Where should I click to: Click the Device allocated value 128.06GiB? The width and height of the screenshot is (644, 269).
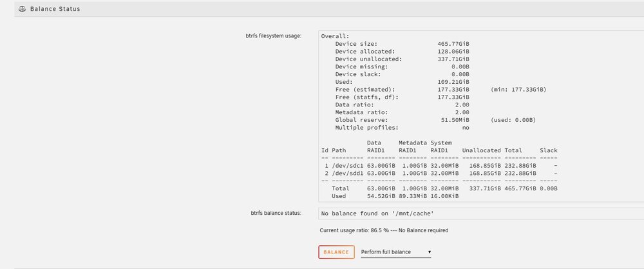coord(454,52)
